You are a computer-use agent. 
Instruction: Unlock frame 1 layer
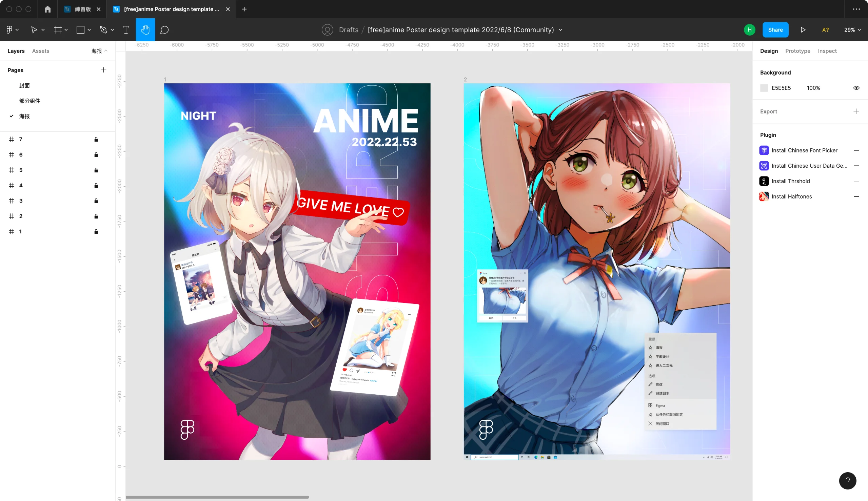pyautogui.click(x=96, y=232)
